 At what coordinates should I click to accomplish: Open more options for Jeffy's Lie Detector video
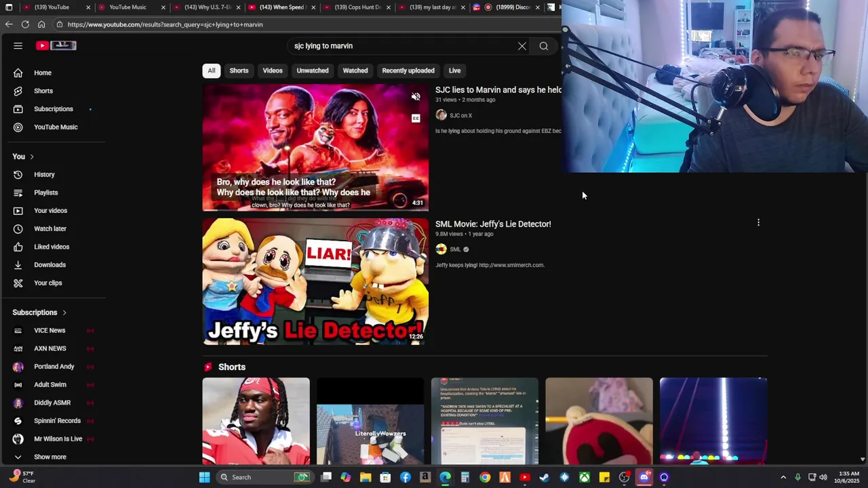click(x=758, y=222)
